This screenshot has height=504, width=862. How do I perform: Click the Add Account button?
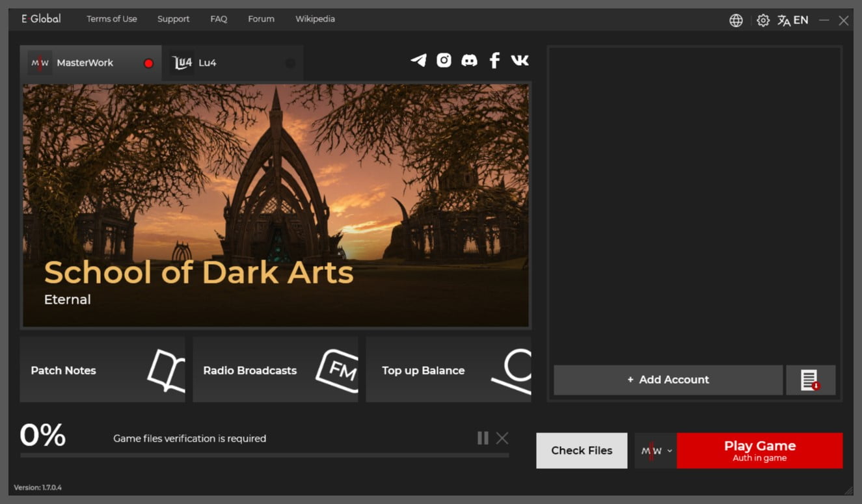coord(668,380)
